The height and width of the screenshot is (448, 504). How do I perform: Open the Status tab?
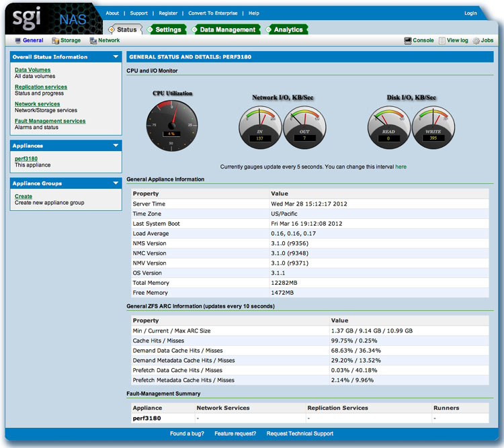pyautogui.click(x=126, y=30)
